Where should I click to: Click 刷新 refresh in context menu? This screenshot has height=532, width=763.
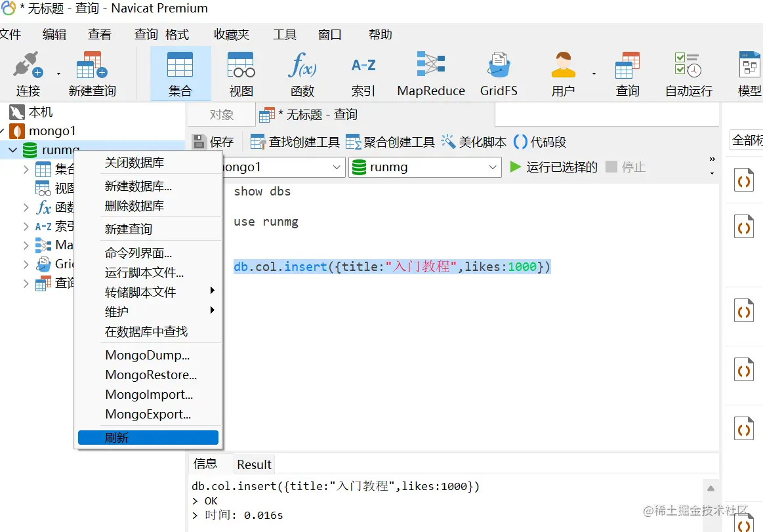[148, 438]
